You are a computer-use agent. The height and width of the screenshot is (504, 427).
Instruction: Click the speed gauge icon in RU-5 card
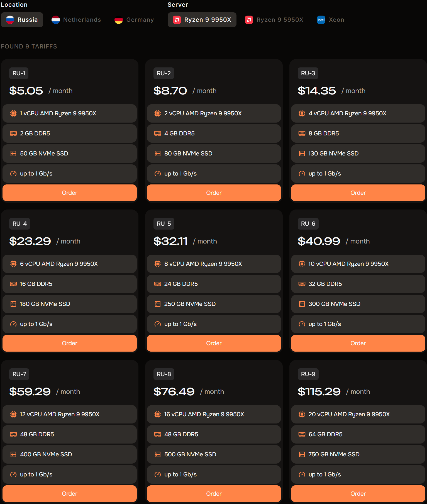click(x=158, y=324)
